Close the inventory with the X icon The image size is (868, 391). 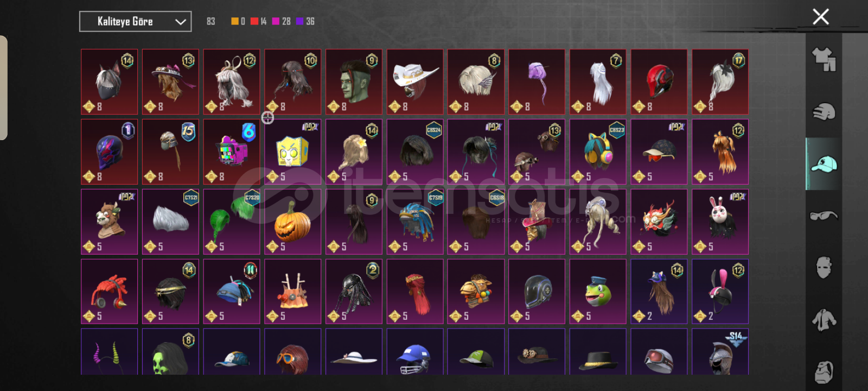tap(821, 17)
